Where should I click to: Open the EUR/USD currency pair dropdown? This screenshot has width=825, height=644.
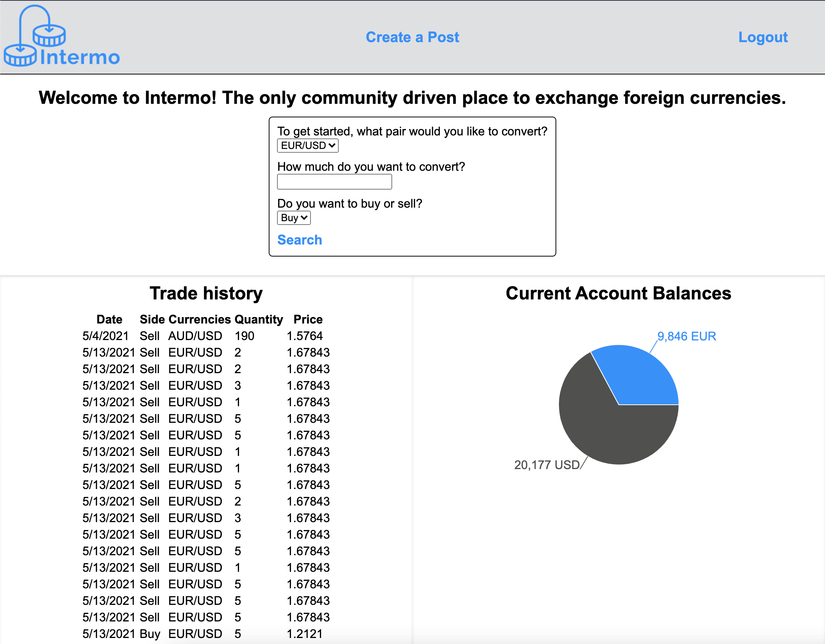tap(307, 145)
